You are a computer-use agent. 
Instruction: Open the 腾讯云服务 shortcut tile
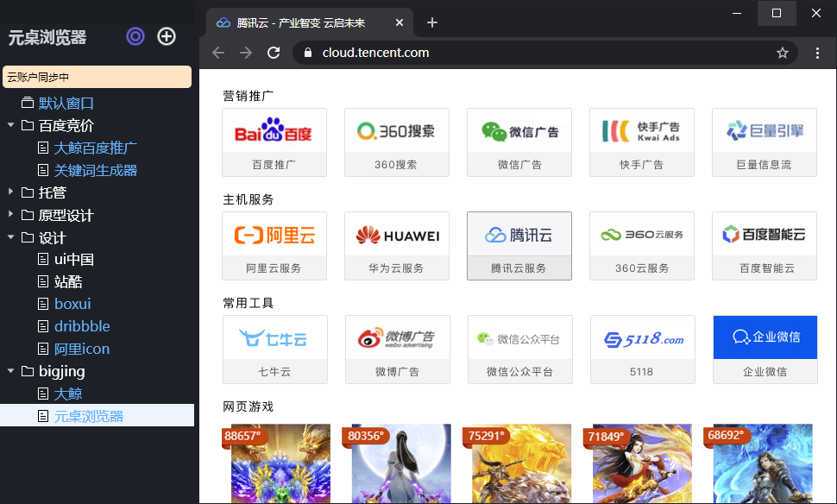(x=519, y=246)
